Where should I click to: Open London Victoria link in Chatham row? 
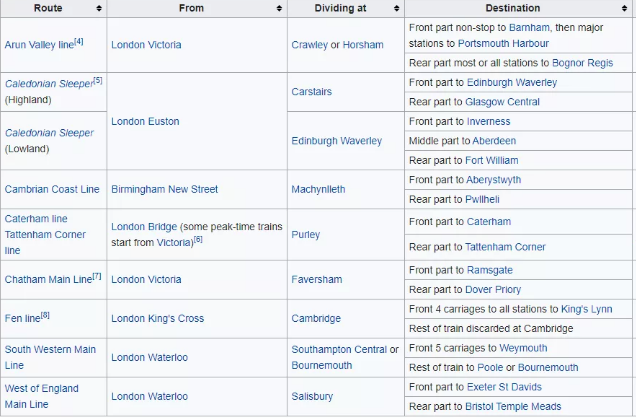146,279
